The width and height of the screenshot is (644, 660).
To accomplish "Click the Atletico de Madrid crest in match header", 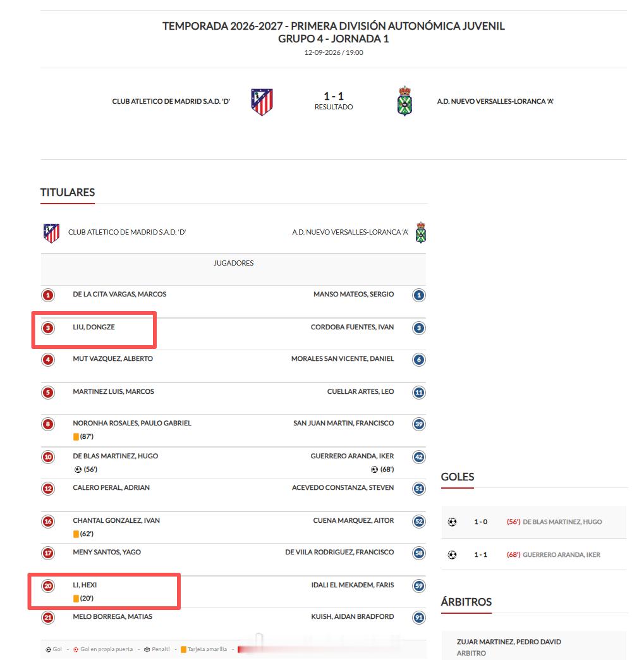I will click(x=262, y=102).
